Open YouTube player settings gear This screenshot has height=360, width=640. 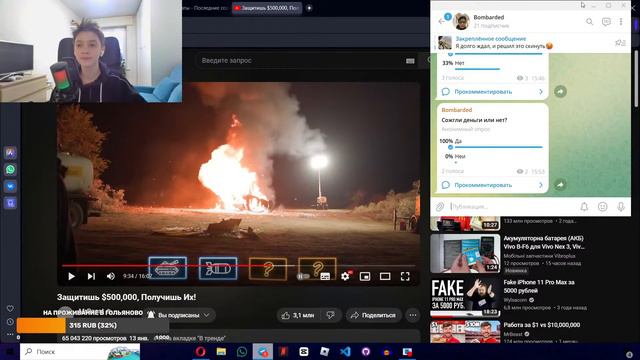coord(345,276)
